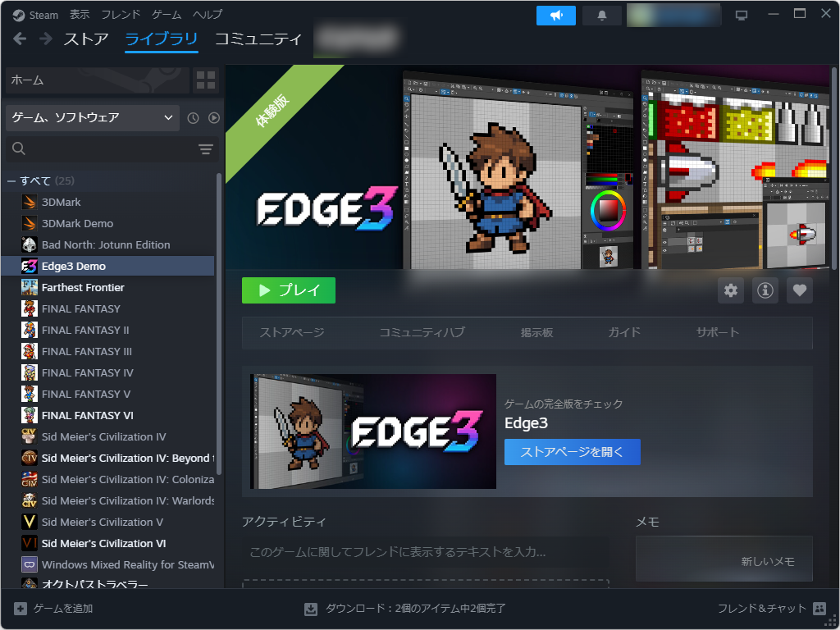This screenshot has height=630, width=840.
Task: Click the Edge3 Demo list icon
Action: pos(29,266)
